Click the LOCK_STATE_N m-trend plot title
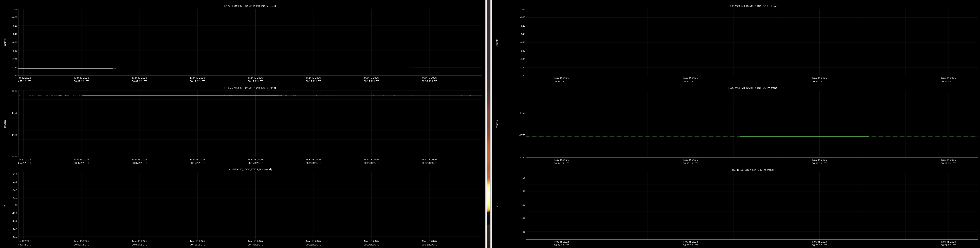Screen dimensions: 980x248 751,170
